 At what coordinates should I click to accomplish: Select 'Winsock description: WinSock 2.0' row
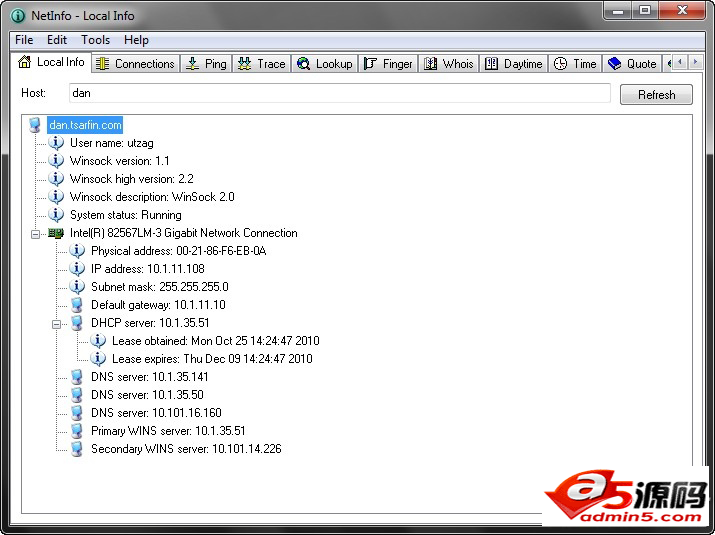tap(152, 197)
